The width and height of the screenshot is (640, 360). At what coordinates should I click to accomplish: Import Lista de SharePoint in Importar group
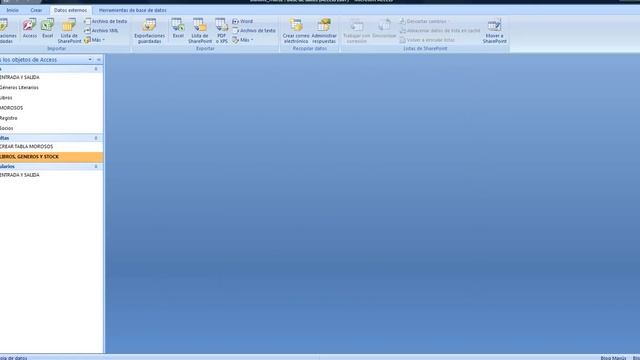click(x=69, y=31)
